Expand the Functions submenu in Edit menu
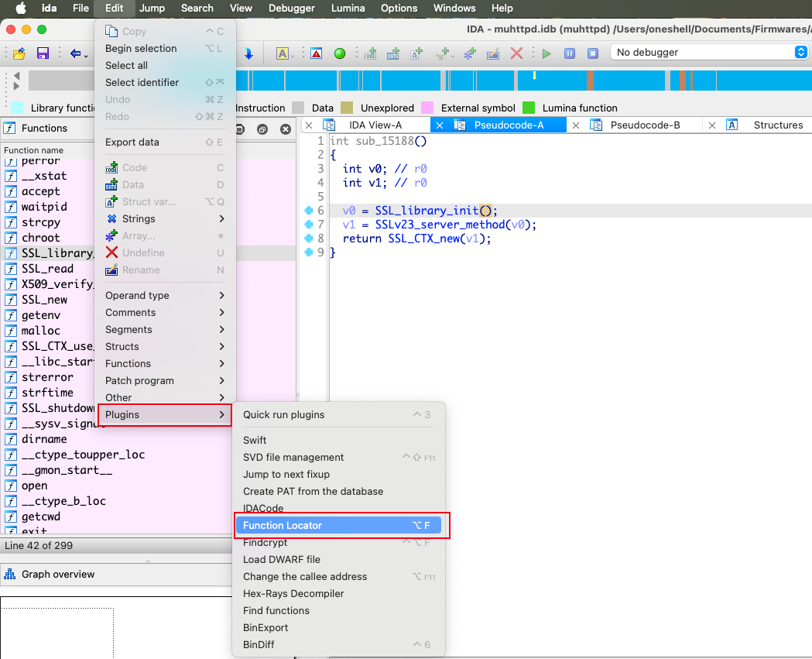This screenshot has width=812, height=659. pos(165,363)
